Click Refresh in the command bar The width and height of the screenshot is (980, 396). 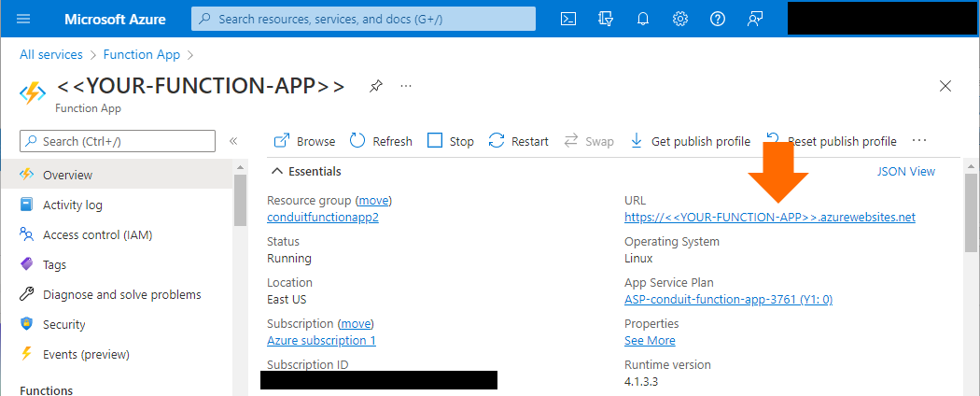pos(381,141)
